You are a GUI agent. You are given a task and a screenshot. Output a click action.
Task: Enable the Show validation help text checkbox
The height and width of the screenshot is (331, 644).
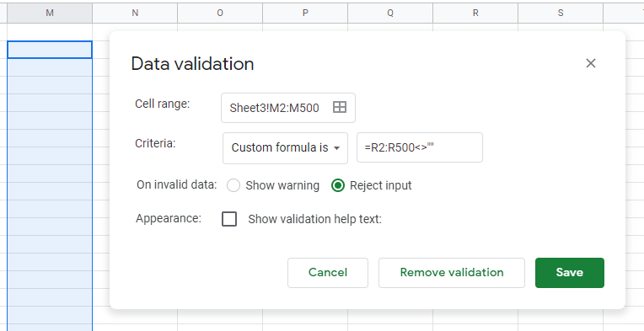tap(229, 219)
